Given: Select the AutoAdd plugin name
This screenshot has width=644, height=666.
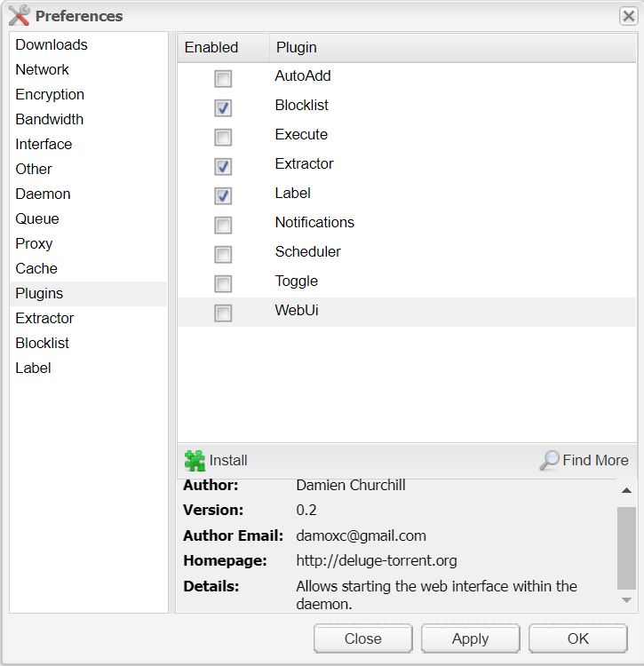Looking at the screenshot, I should (303, 76).
